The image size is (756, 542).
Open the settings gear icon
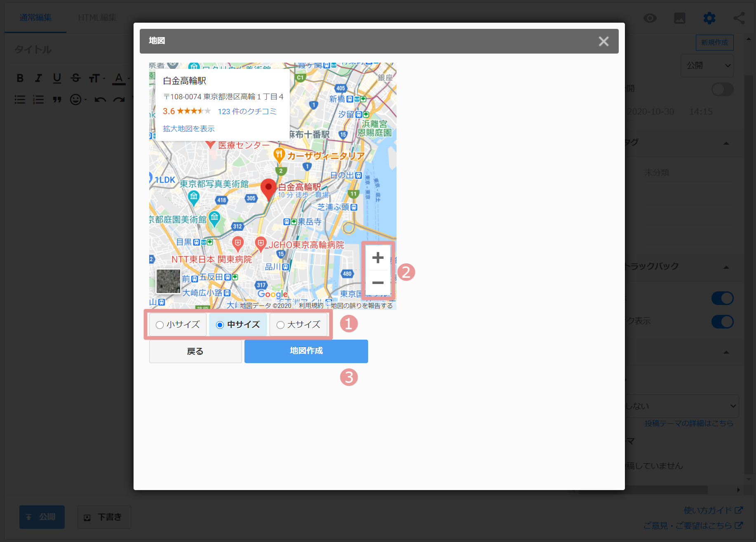click(x=709, y=18)
